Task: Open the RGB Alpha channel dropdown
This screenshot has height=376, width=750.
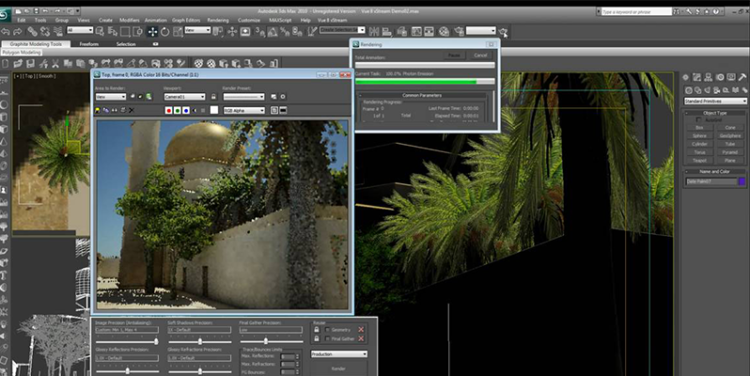Action: (x=244, y=111)
